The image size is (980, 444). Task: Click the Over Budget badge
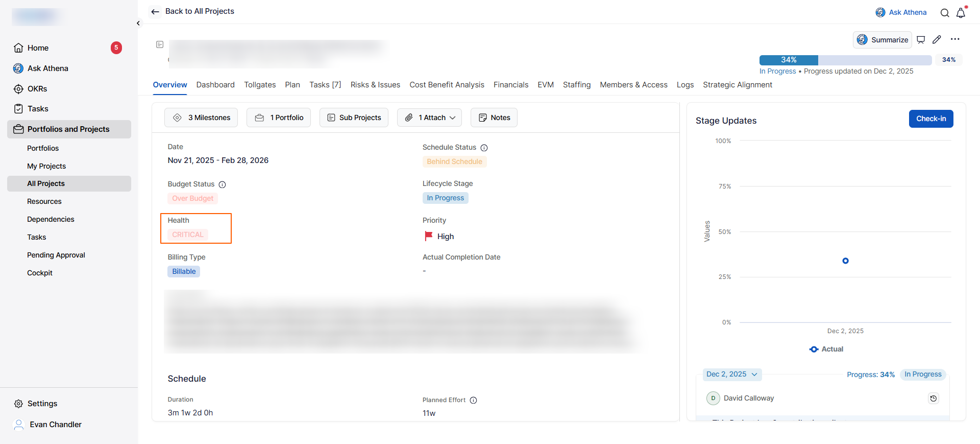(192, 198)
